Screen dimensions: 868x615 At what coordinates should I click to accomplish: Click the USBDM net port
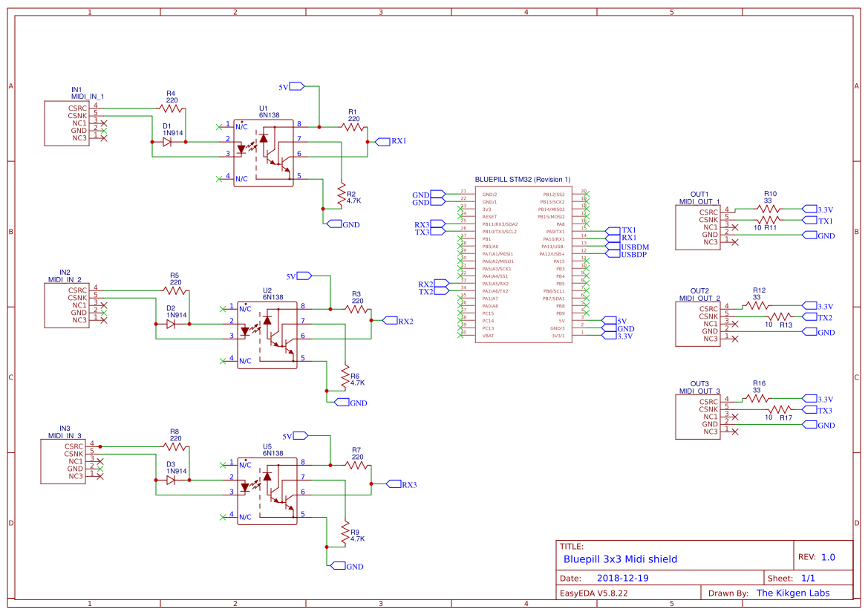pyautogui.click(x=613, y=247)
